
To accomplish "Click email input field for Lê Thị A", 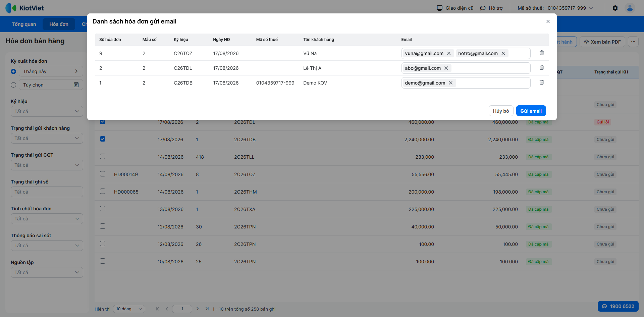I will coord(466,68).
